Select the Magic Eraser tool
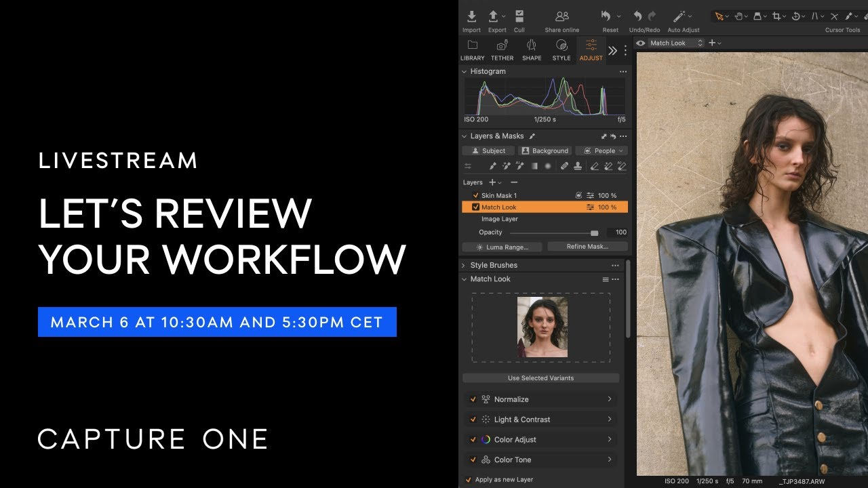Image resolution: width=868 pixels, height=488 pixels. (608, 166)
